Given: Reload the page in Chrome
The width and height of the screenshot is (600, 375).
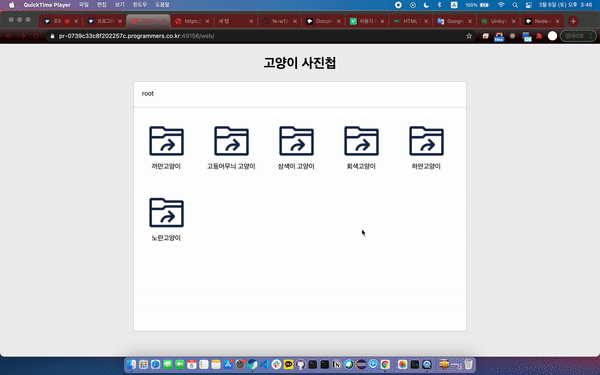Looking at the screenshot, I should (x=36, y=36).
